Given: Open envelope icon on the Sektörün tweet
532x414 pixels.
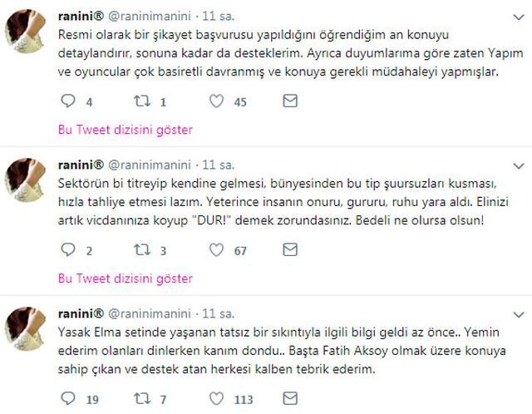Looking at the screenshot, I should tap(289, 250).
